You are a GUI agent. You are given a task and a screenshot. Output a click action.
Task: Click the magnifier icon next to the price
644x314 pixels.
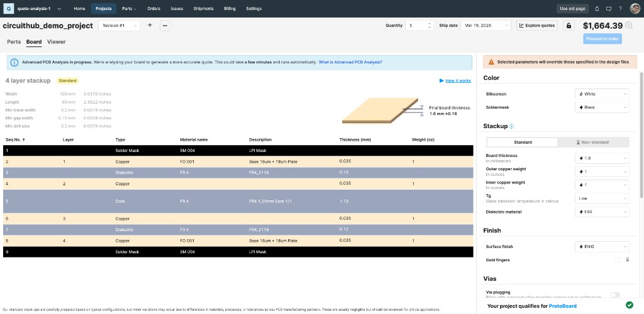coord(629,26)
